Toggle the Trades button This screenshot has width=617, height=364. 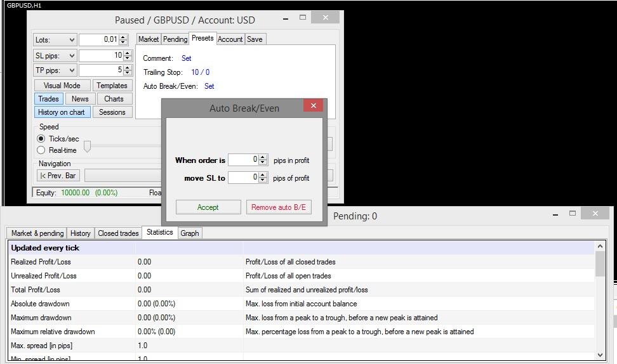pyautogui.click(x=48, y=99)
